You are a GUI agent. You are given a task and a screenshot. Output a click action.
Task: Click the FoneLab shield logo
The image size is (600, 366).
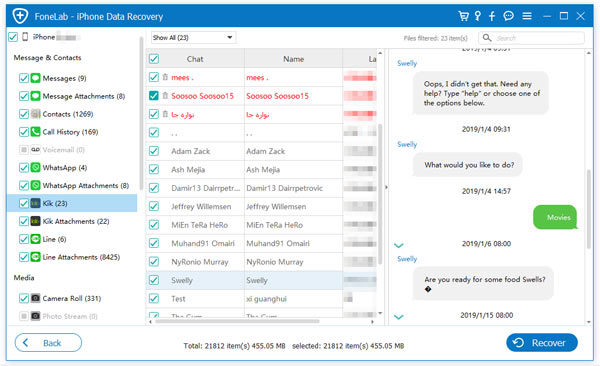tap(20, 16)
